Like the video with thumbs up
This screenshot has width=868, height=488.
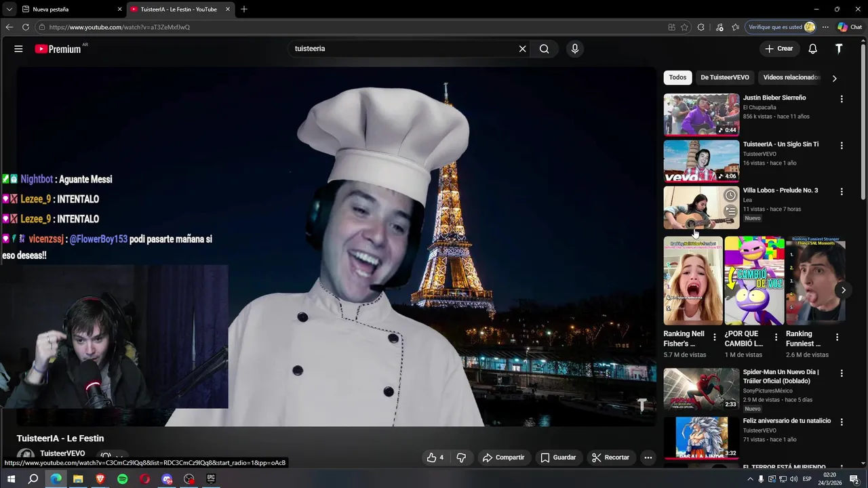coord(435,457)
